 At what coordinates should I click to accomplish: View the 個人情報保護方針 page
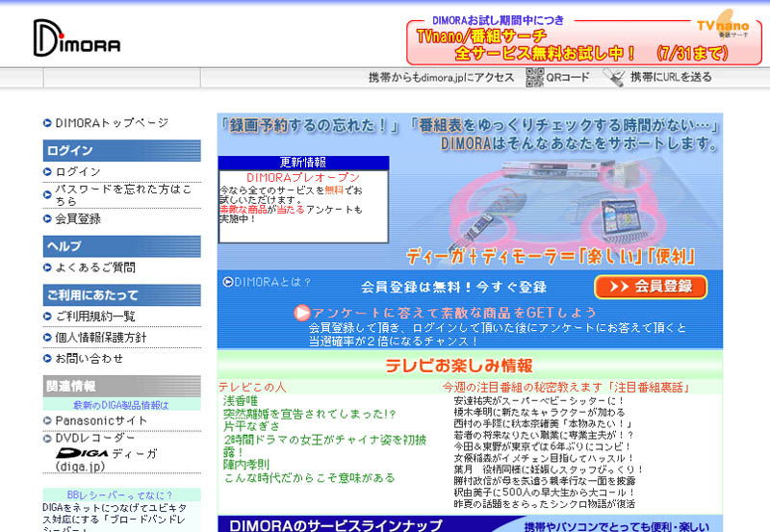point(100,338)
